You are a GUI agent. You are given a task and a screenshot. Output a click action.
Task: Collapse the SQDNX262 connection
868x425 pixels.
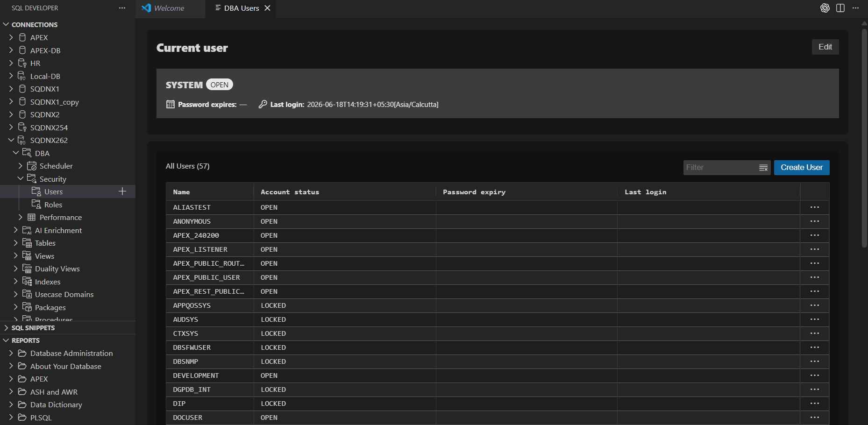click(x=11, y=140)
